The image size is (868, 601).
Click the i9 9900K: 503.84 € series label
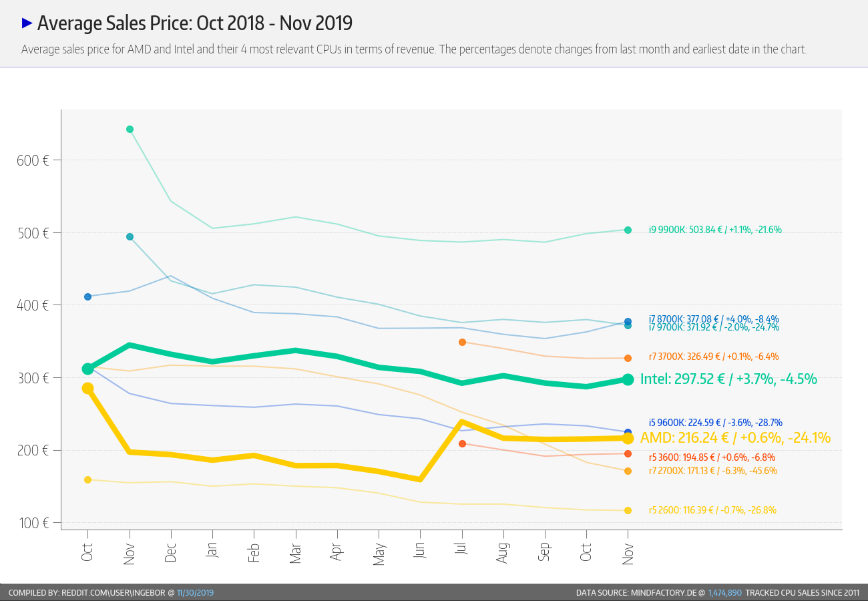pos(715,230)
